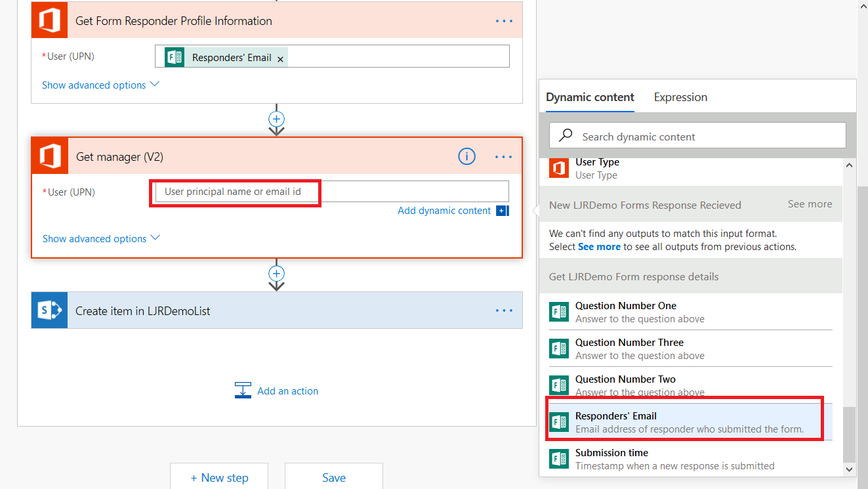868x489 pixels.
Task: Click the Forms icon beside Responders' Email in the list
Action: point(559,422)
